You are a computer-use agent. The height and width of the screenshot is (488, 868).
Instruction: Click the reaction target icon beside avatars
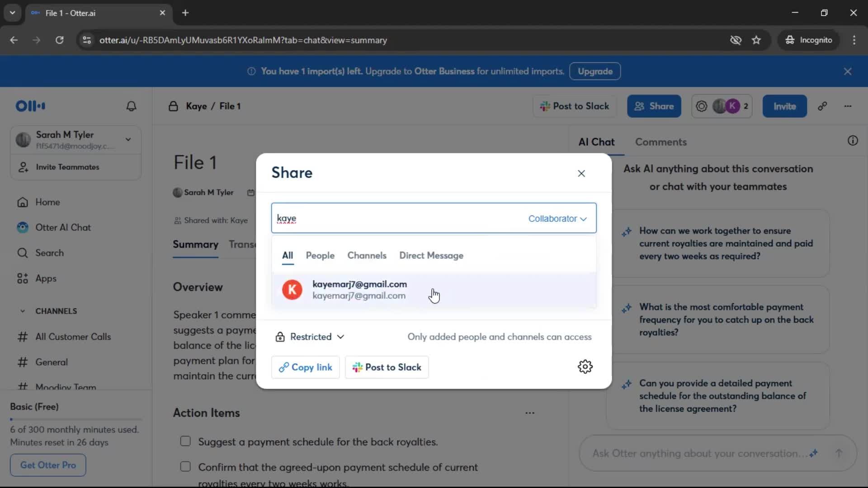click(x=701, y=106)
